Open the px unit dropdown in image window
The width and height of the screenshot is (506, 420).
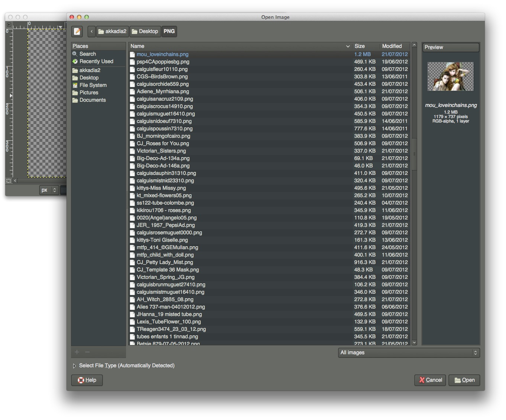click(x=49, y=190)
